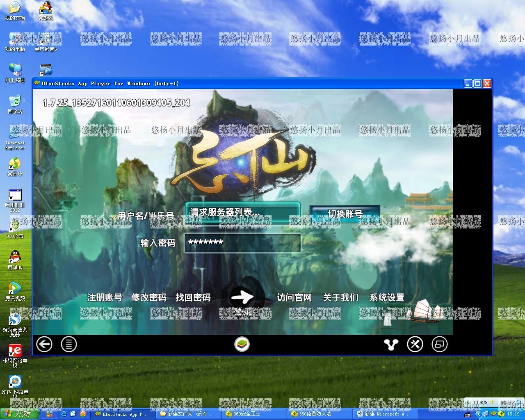
Task: Open 网上邻居 desktop icon
Action: point(15,73)
